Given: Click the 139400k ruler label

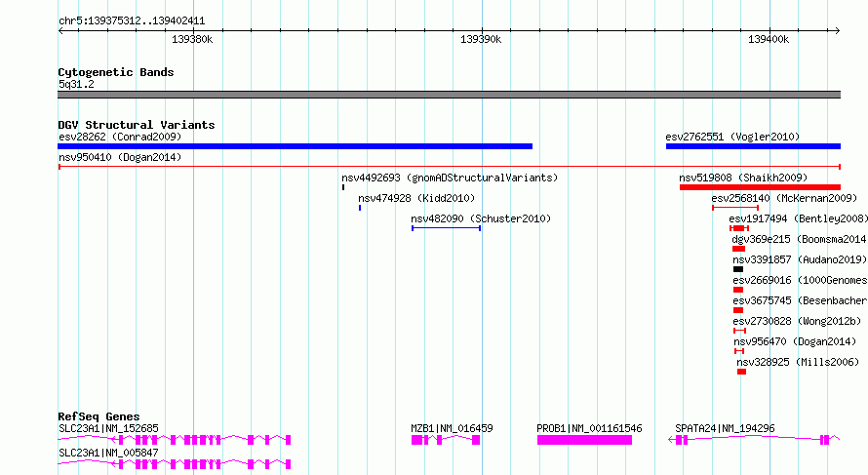Looking at the screenshot, I should coord(769,39).
